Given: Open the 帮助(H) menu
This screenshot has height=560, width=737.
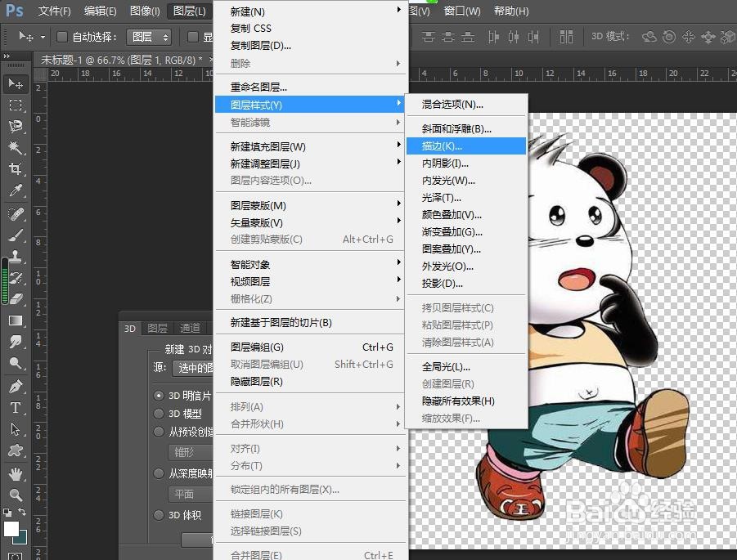Looking at the screenshot, I should [511, 11].
